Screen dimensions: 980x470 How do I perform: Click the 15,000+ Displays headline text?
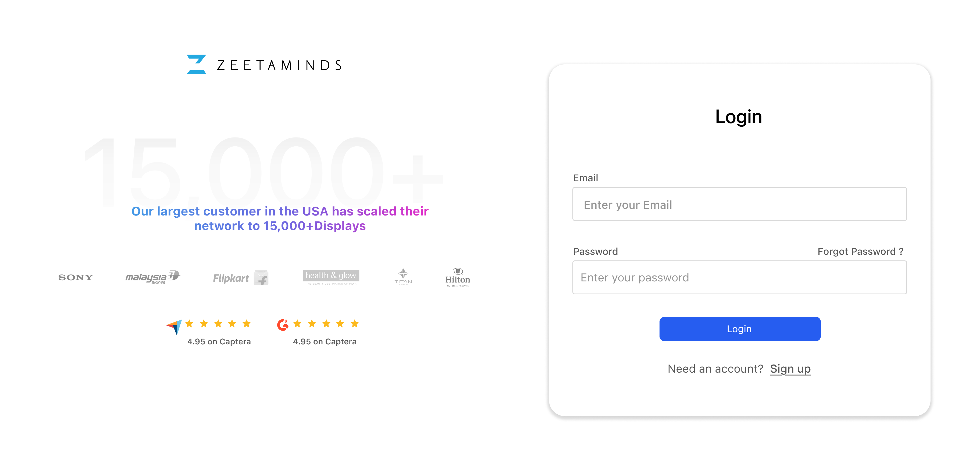pos(280,218)
